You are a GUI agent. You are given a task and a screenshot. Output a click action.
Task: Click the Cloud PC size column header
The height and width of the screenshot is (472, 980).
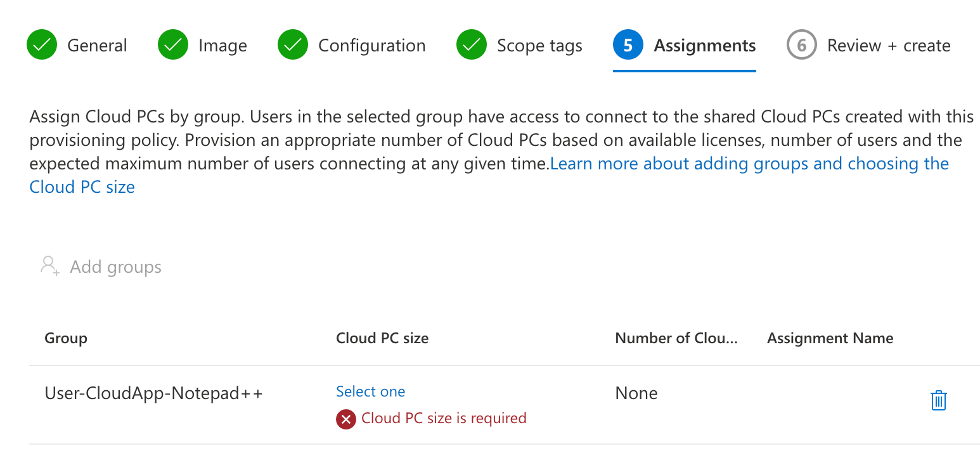[382, 338]
